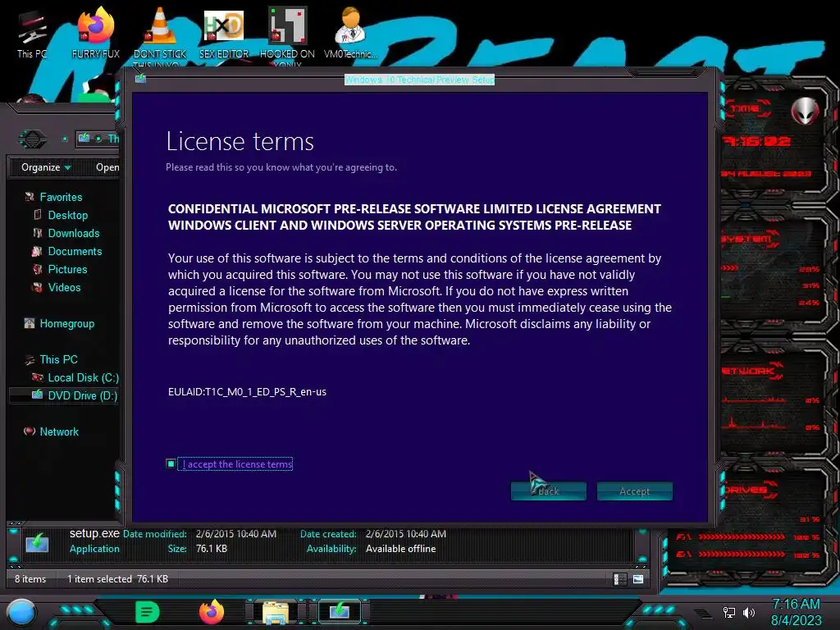
Task: Open File Explorer taskbar button
Action: coord(276,612)
